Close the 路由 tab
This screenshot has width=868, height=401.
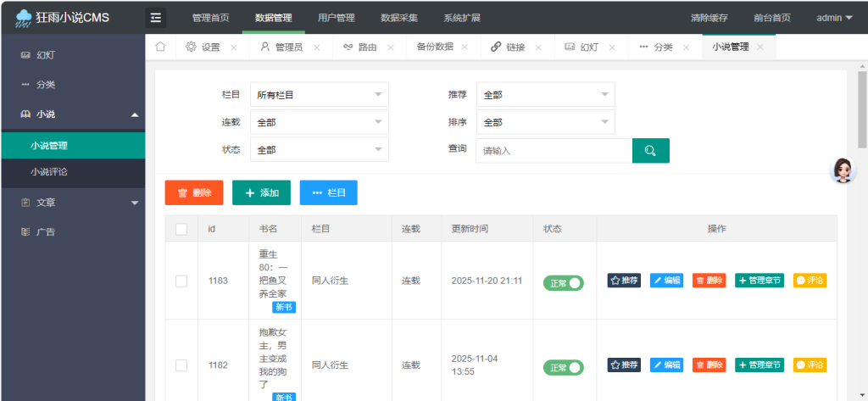[391, 47]
